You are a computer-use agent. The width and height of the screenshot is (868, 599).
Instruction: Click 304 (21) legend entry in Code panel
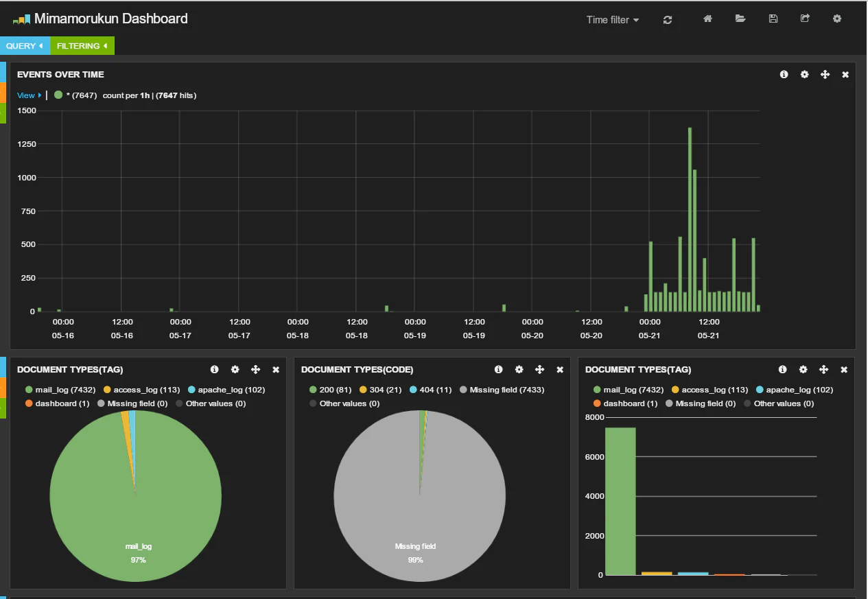pyautogui.click(x=381, y=390)
